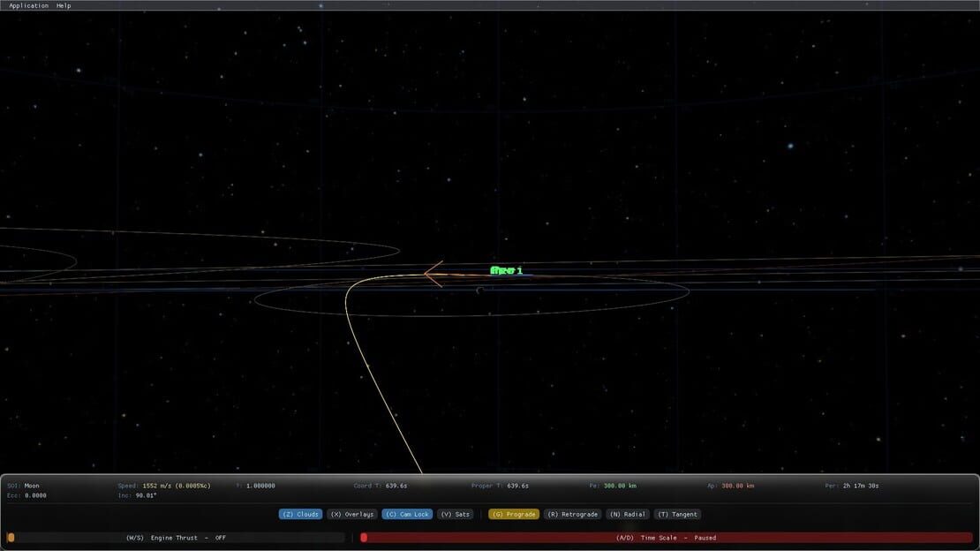980x551 pixels.
Task: Toggle the (X) Overlays option
Action: 352,514
